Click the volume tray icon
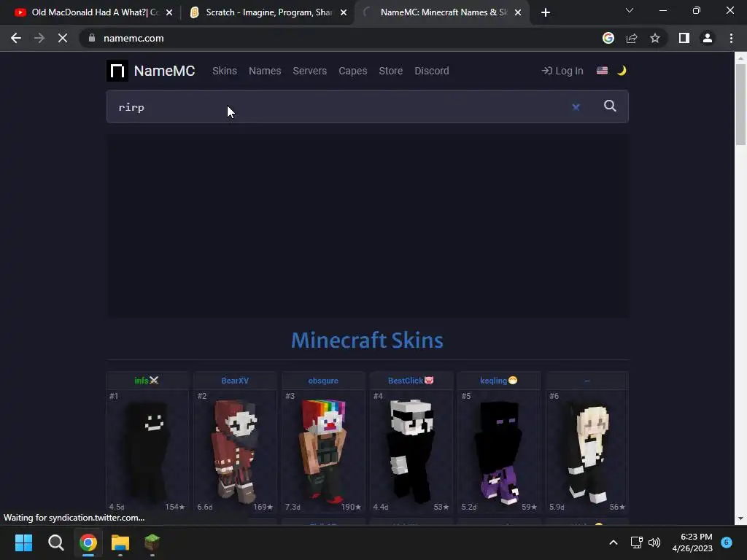This screenshot has height=560, width=747. click(654, 542)
